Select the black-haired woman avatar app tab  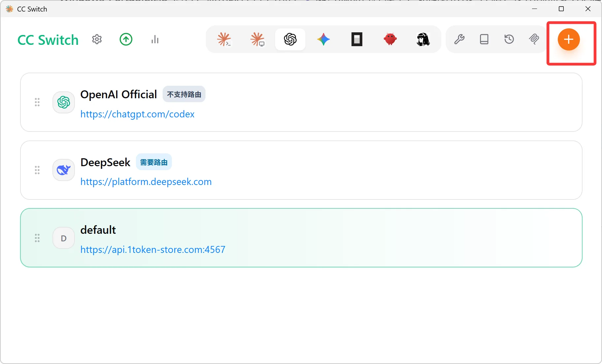tap(423, 40)
